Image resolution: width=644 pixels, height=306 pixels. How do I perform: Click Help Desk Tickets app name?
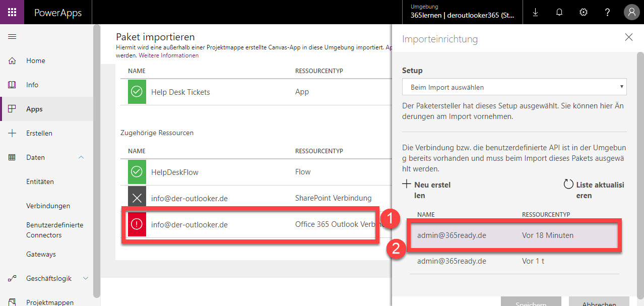(180, 92)
